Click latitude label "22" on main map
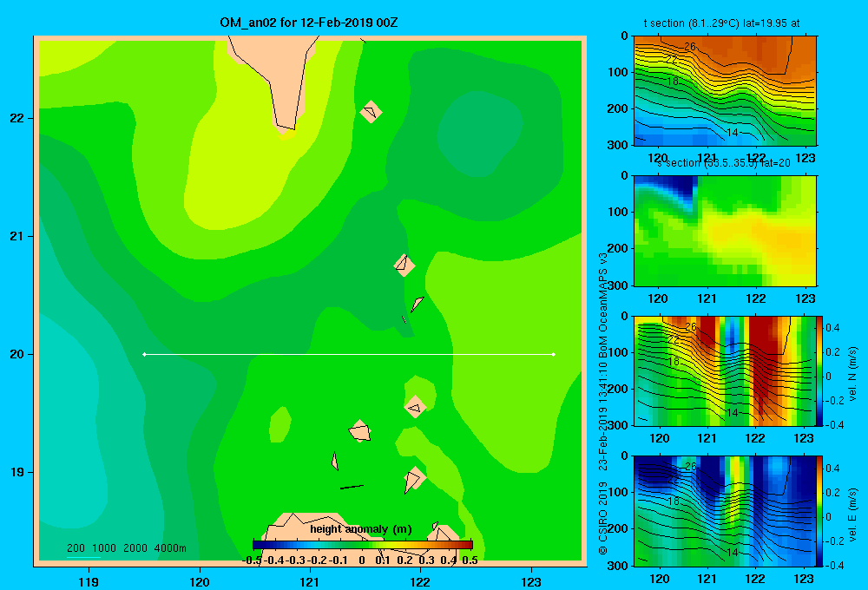The width and height of the screenshot is (868, 590). tap(17, 119)
